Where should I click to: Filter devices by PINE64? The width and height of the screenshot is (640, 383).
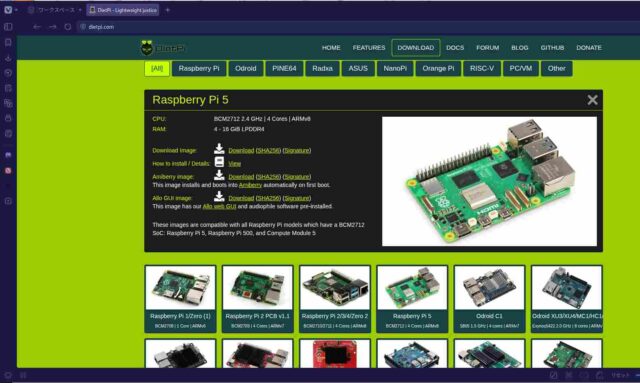(284, 69)
